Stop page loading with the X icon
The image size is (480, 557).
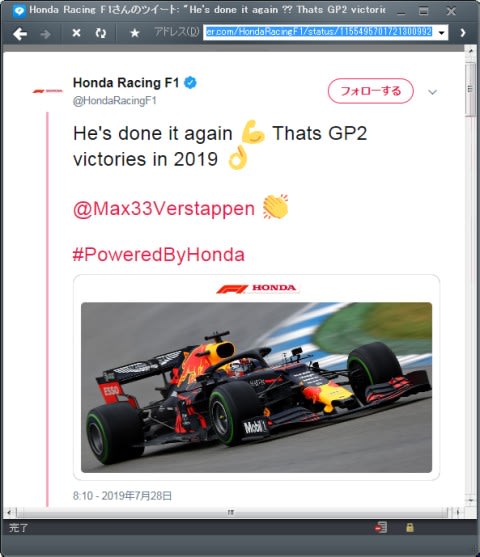76,33
